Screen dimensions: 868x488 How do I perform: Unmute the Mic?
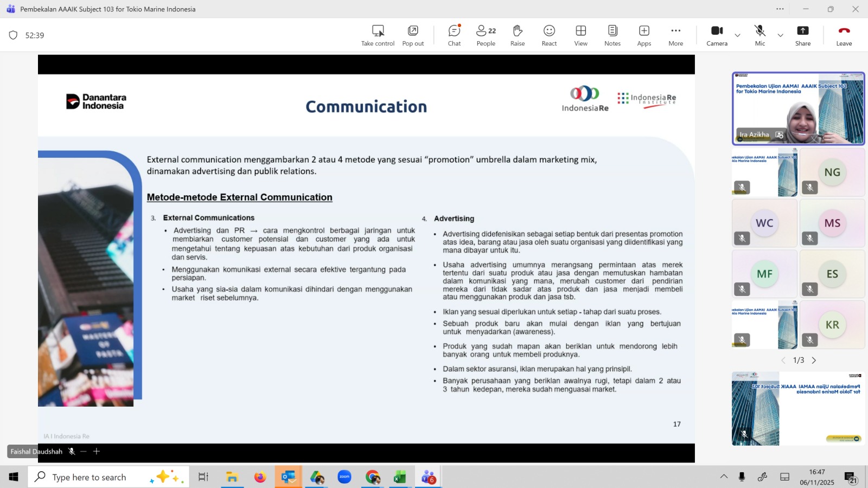point(759,35)
